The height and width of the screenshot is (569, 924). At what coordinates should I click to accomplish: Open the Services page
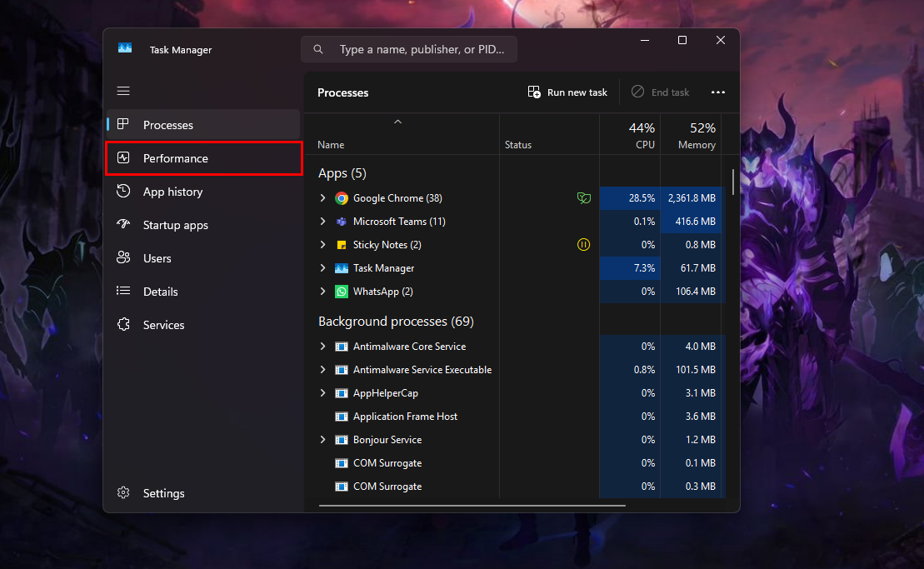[203, 325]
